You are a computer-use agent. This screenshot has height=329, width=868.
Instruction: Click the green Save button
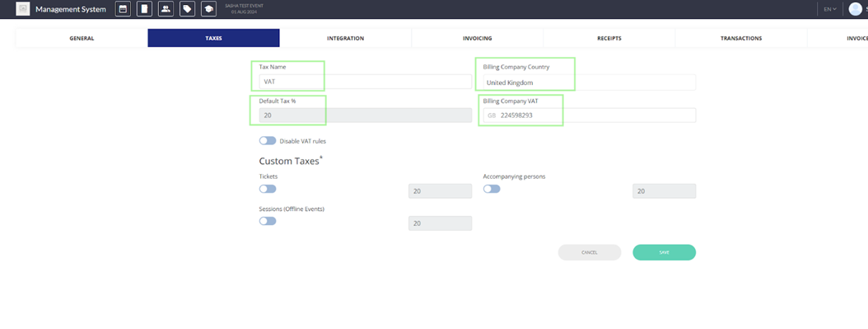(x=665, y=252)
